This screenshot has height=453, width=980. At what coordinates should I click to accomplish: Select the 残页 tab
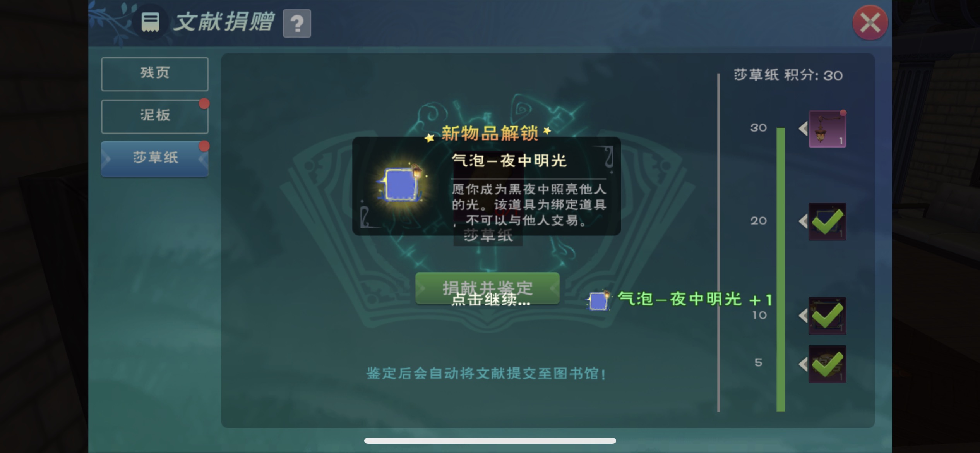155,74
